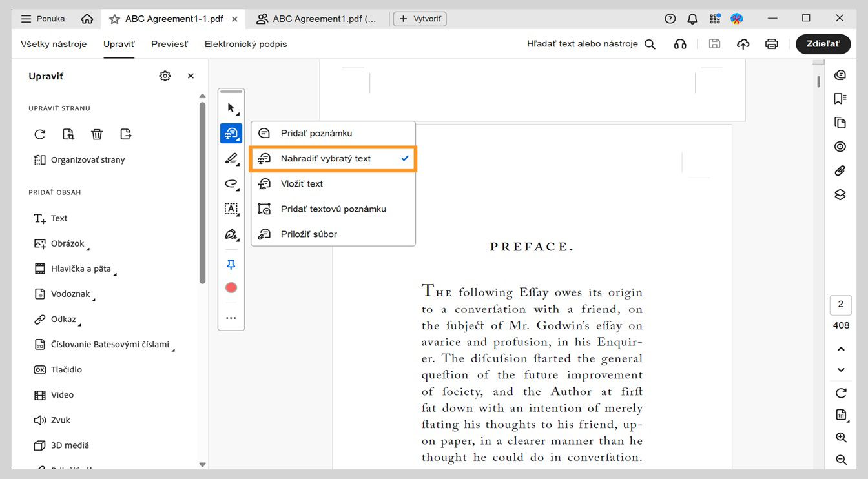Pin the quick tools toolbar
868x479 pixels.
(231, 265)
